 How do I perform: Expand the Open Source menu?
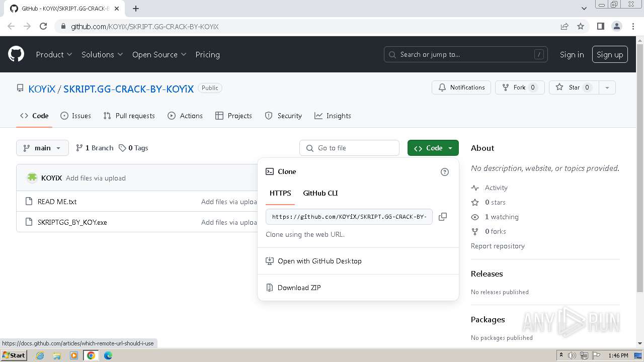point(159,54)
